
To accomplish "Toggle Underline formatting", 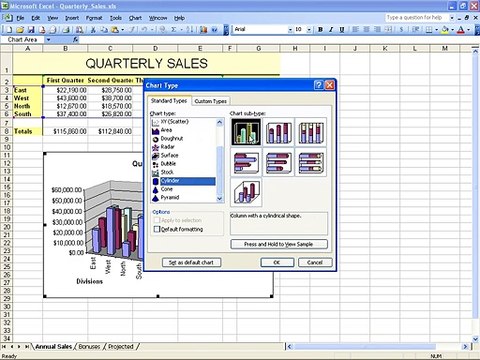I will tap(342, 30).
